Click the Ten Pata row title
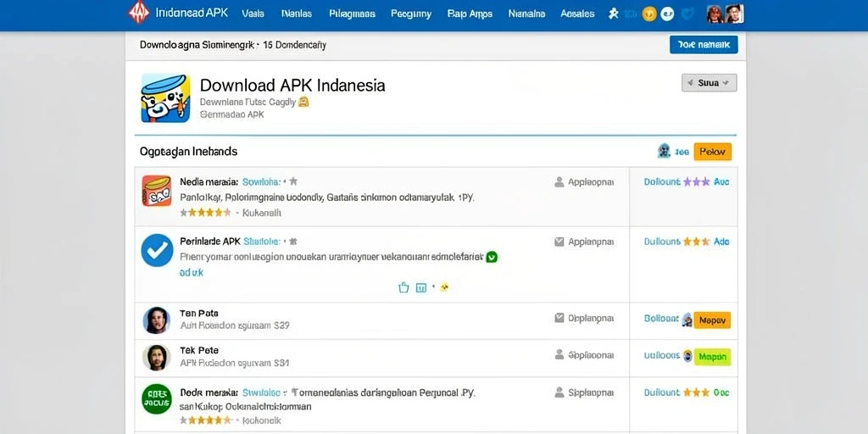This screenshot has height=434, width=868. [199, 314]
